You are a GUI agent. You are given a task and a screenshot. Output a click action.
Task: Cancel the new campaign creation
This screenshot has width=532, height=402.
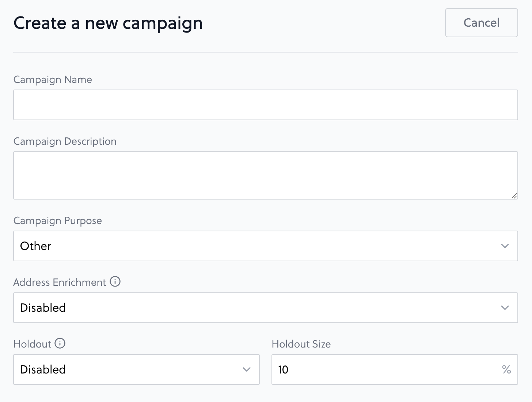coord(482,23)
